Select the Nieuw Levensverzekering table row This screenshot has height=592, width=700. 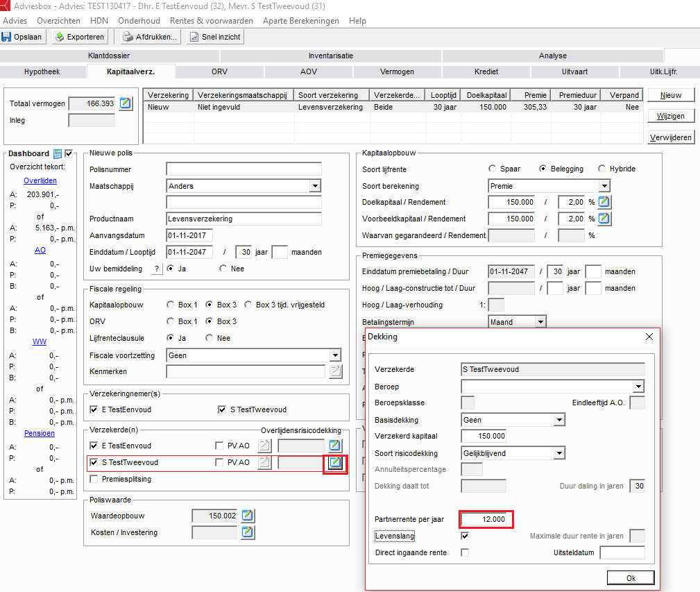pyautogui.click(x=393, y=107)
